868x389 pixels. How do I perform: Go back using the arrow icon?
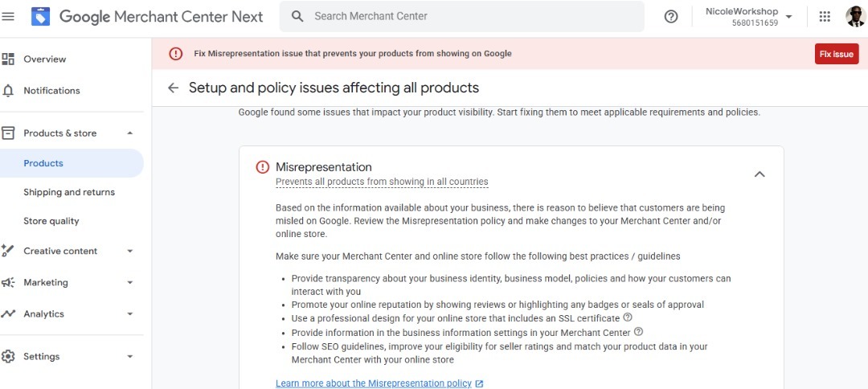tap(173, 88)
